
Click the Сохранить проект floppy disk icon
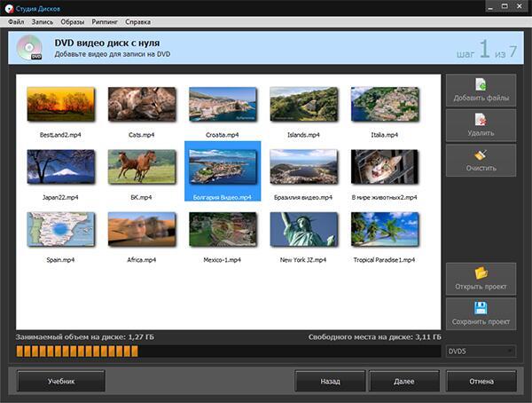point(480,308)
